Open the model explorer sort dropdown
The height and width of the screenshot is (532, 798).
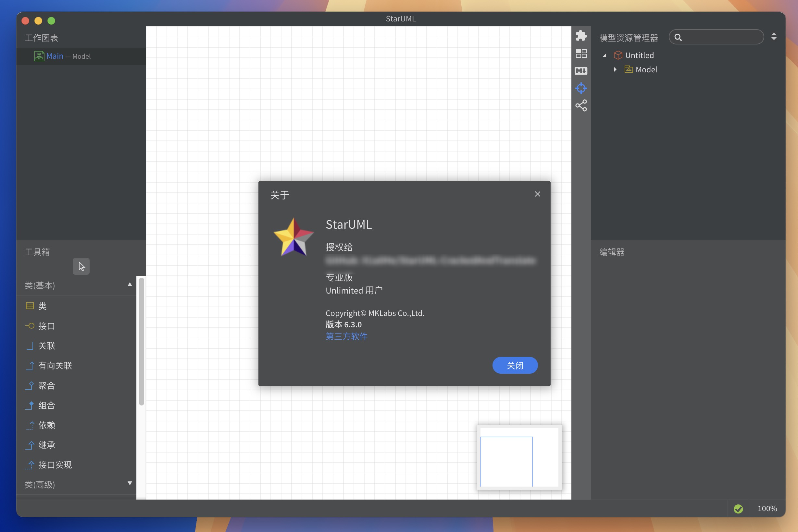click(774, 37)
